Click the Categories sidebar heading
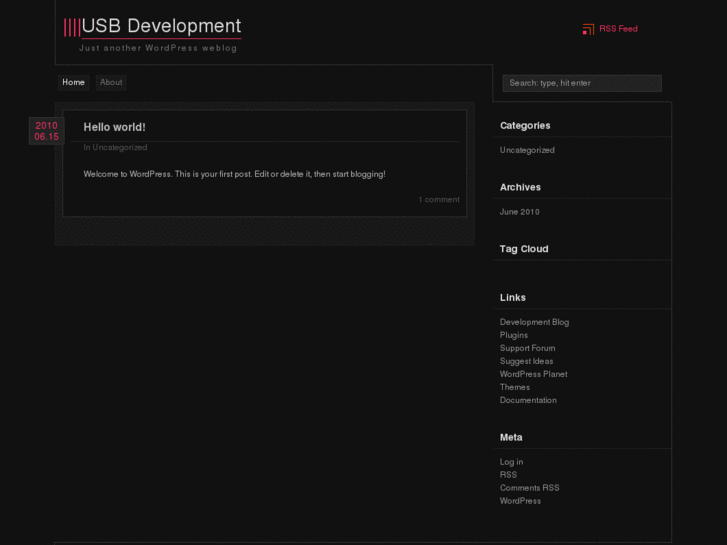This screenshot has height=545, width=727. [x=525, y=126]
